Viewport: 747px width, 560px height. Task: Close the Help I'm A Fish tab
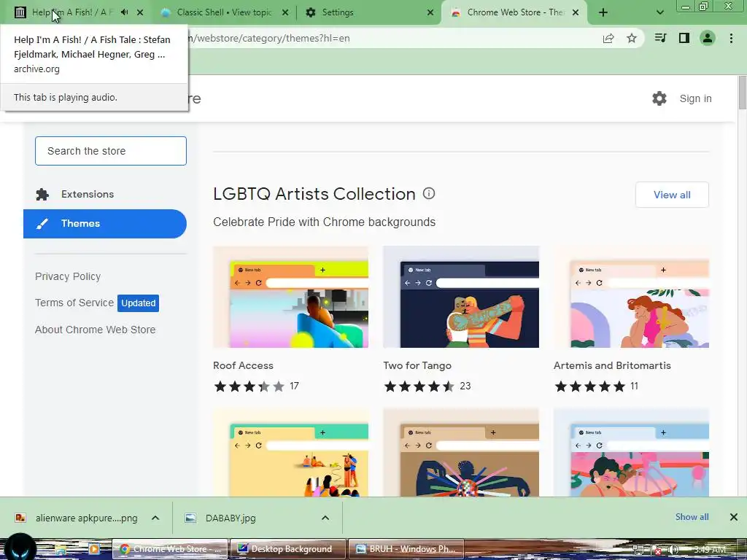click(140, 12)
